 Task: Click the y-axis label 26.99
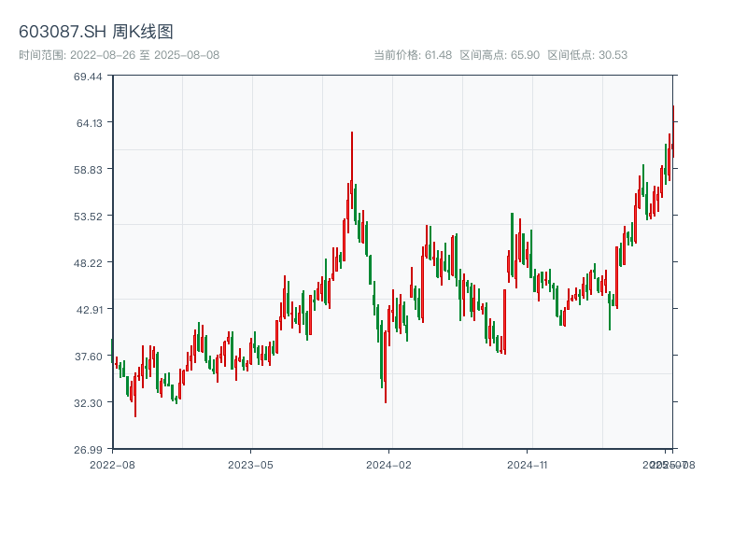coord(88,450)
